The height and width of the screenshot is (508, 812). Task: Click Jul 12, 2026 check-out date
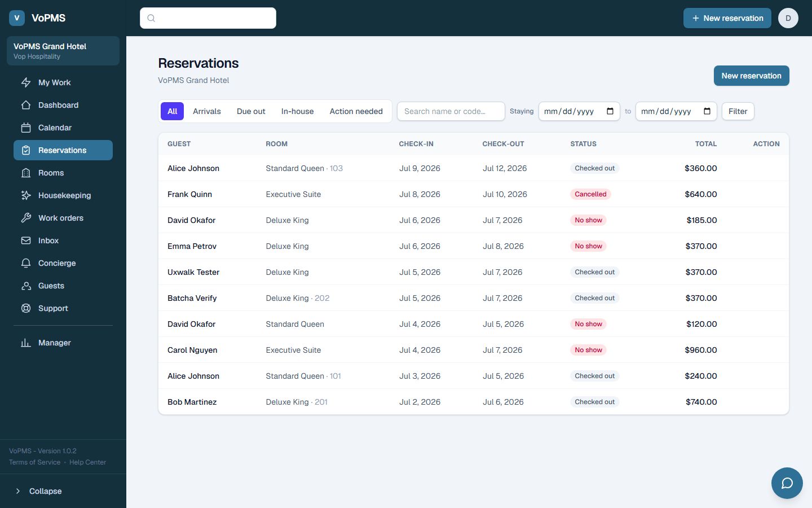[505, 168]
